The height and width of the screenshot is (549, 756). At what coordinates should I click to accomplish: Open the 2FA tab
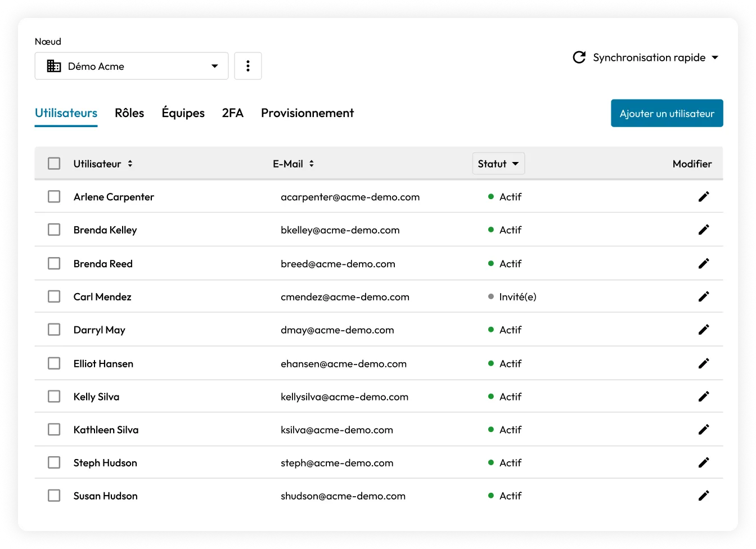tap(233, 113)
